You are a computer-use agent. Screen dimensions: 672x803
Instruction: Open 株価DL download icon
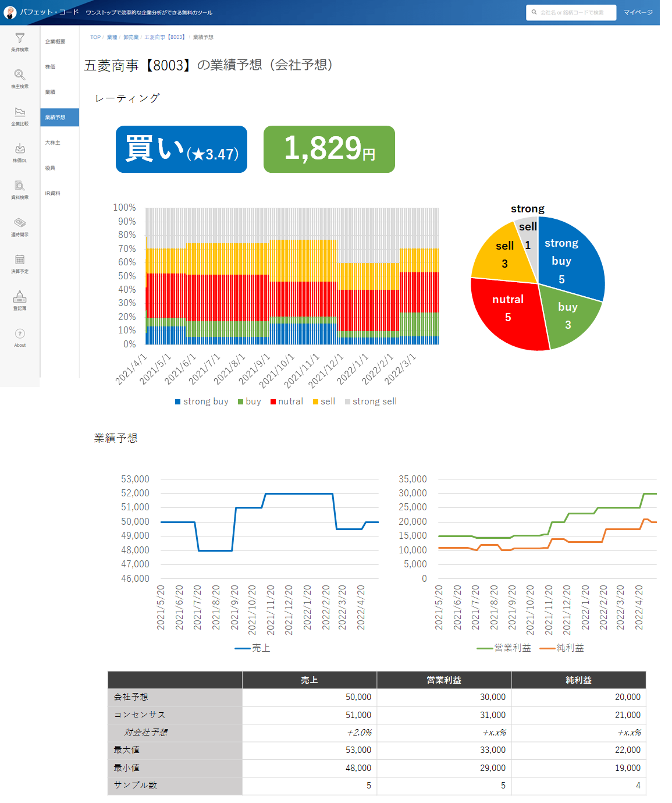20,150
